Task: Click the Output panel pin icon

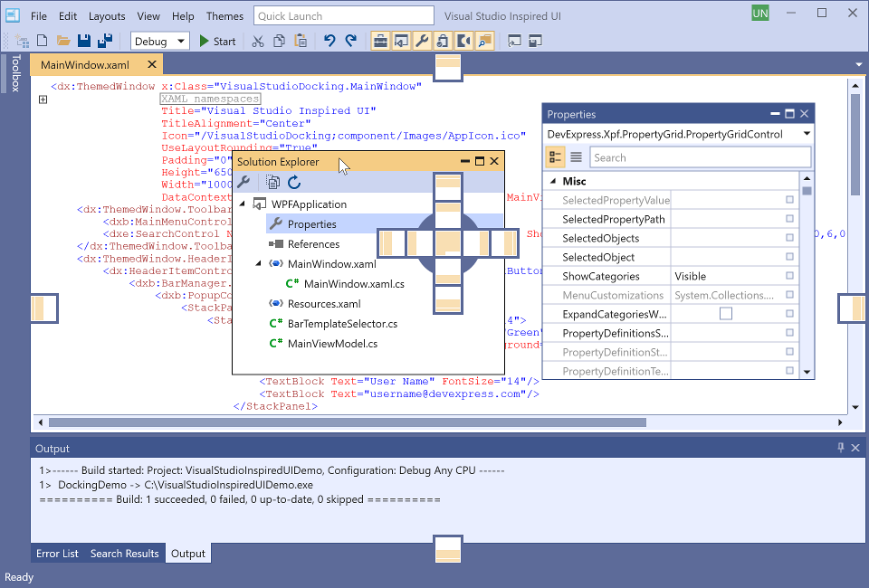Action: coord(841,448)
